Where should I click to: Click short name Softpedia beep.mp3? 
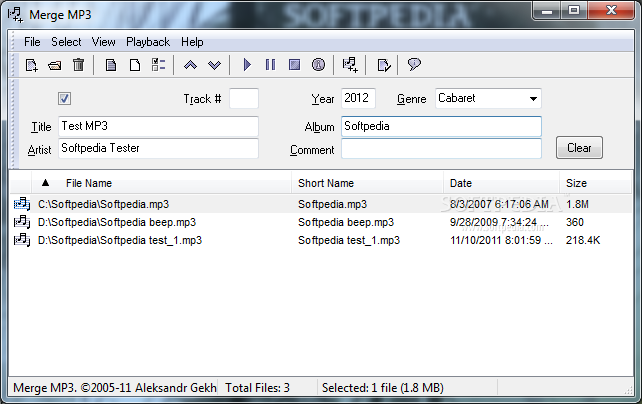click(x=346, y=222)
